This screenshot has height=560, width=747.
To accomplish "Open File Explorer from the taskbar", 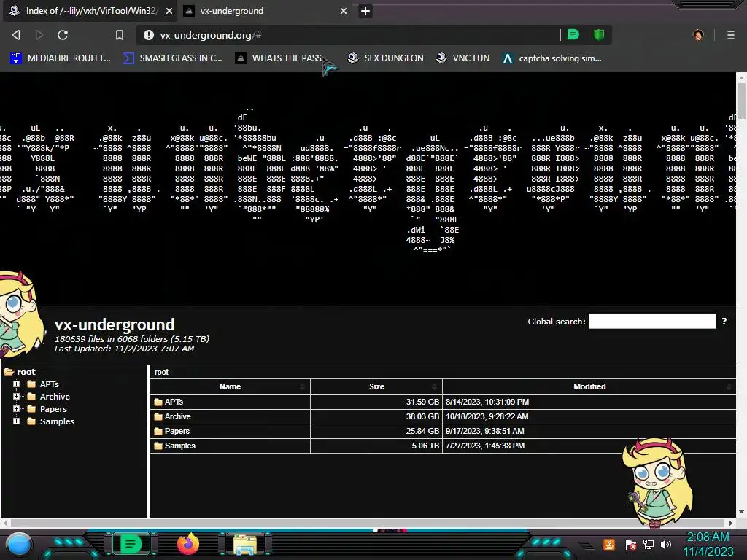I will pyautogui.click(x=245, y=544).
